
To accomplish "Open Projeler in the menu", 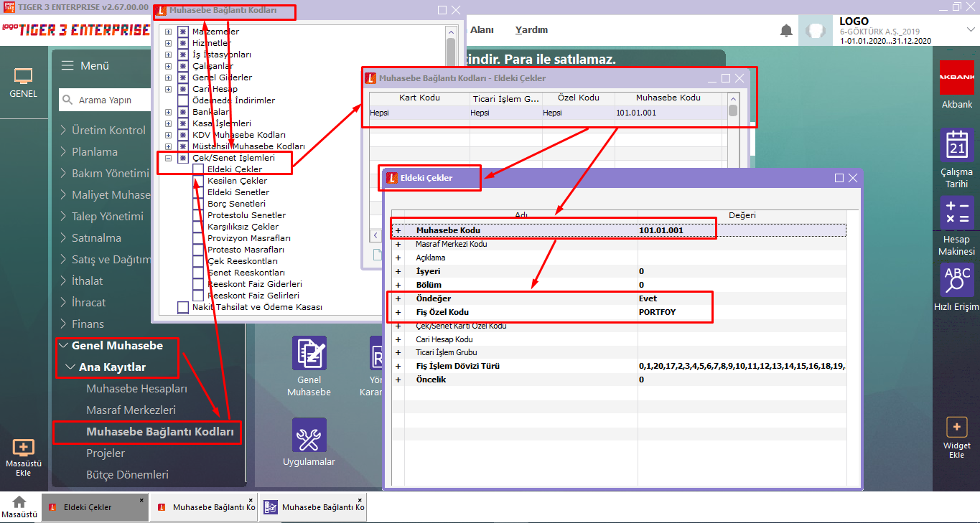I will (x=106, y=453).
